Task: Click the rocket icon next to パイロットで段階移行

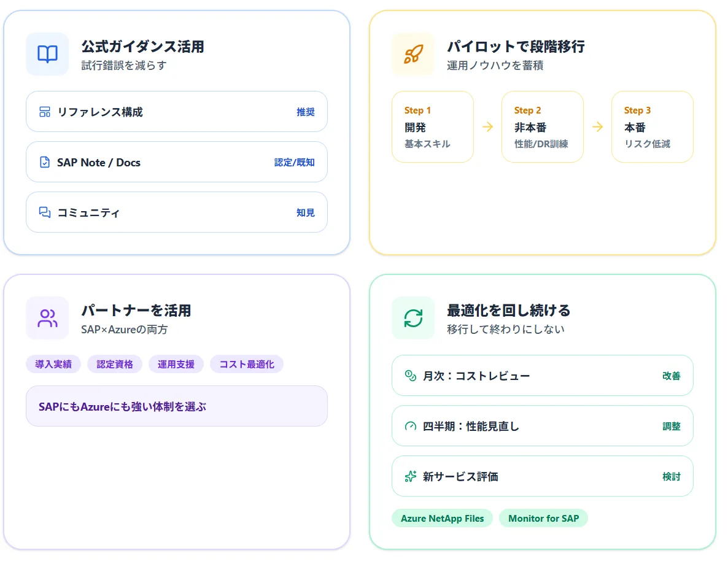Action: point(412,54)
